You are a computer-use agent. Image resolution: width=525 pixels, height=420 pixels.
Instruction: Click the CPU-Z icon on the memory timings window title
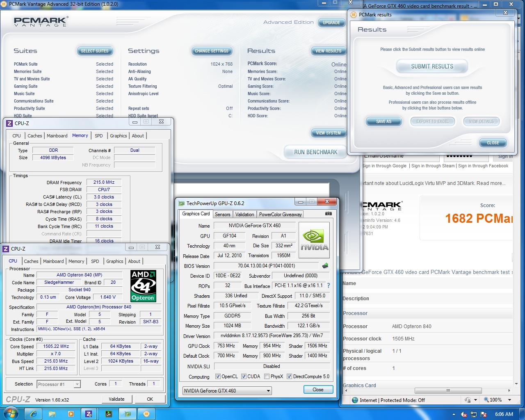tap(9, 123)
